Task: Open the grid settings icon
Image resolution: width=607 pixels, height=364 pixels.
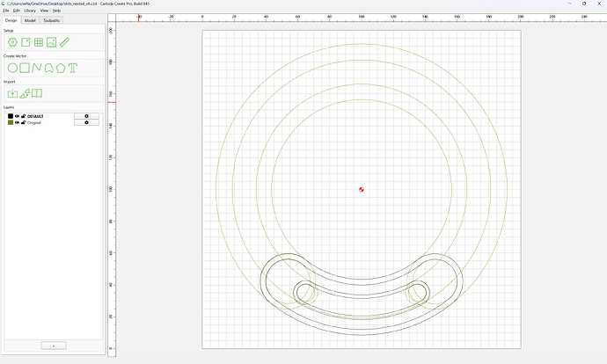Action: pos(39,42)
